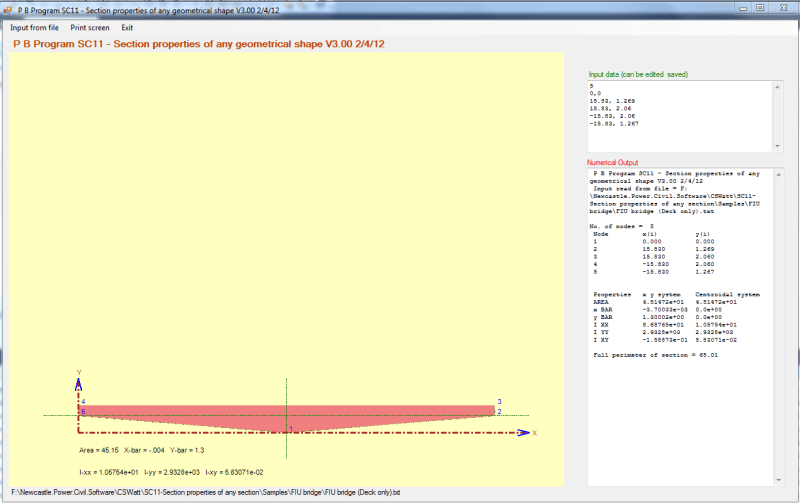Click the Y axis label on the drawing

point(79,373)
